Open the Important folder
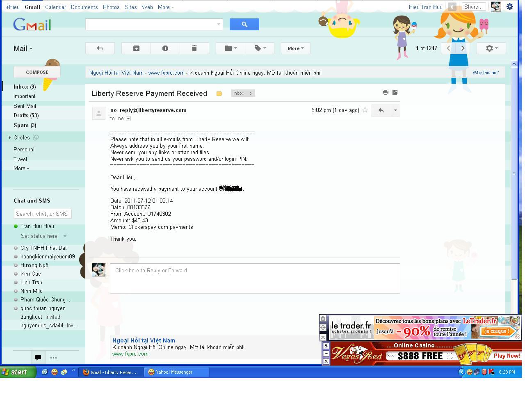525x420 pixels. tap(25, 96)
